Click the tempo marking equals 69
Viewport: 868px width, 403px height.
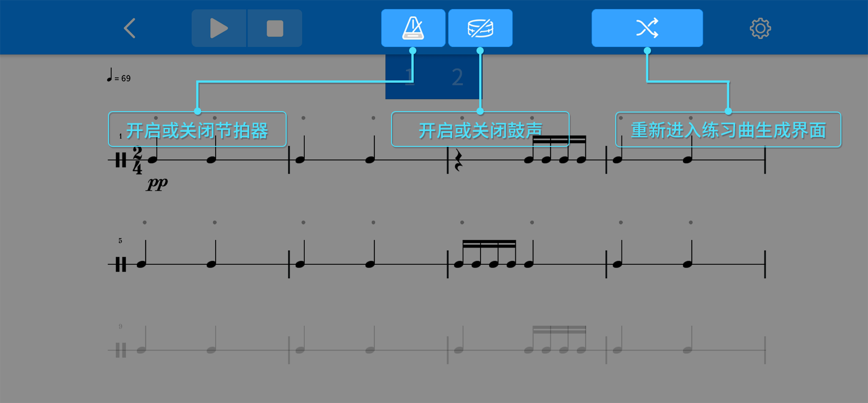click(119, 76)
